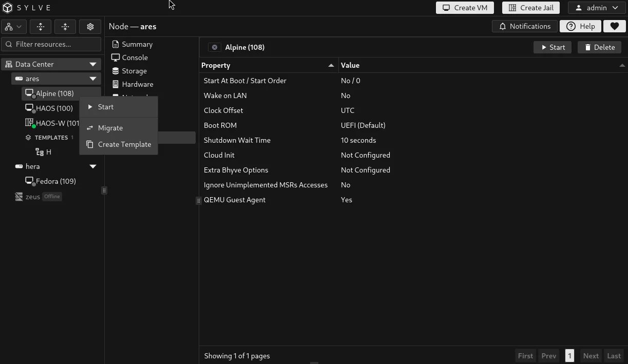Image resolution: width=628 pixels, height=364 pixels.
Task: Select the Boot ROM row
Action: point(413,125)
